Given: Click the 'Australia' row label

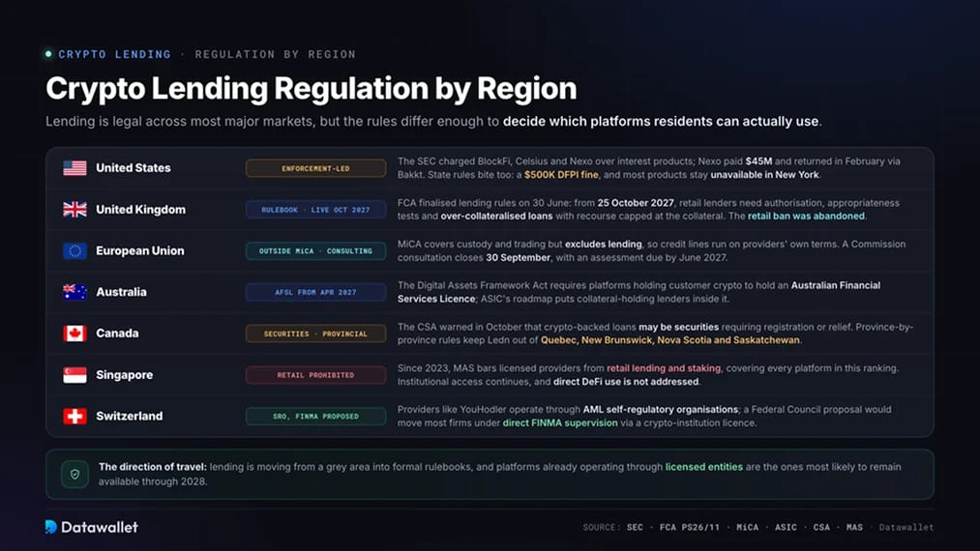Looking at the screenshot, I should (121, 292).
